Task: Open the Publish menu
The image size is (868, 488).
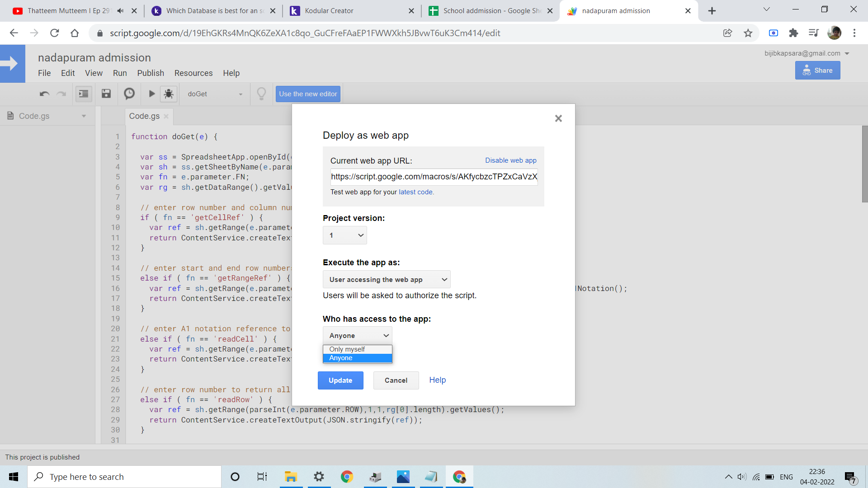Action: 151,73
